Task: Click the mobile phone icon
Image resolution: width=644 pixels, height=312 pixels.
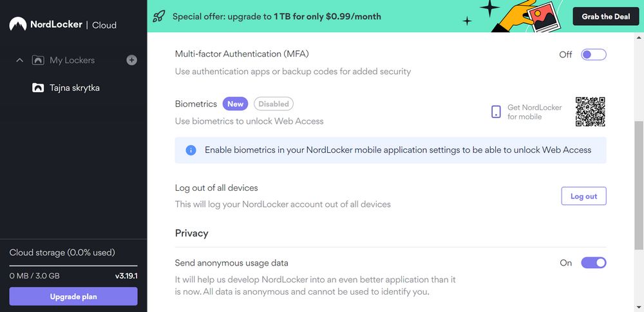Action: click(x=496, y=112)
